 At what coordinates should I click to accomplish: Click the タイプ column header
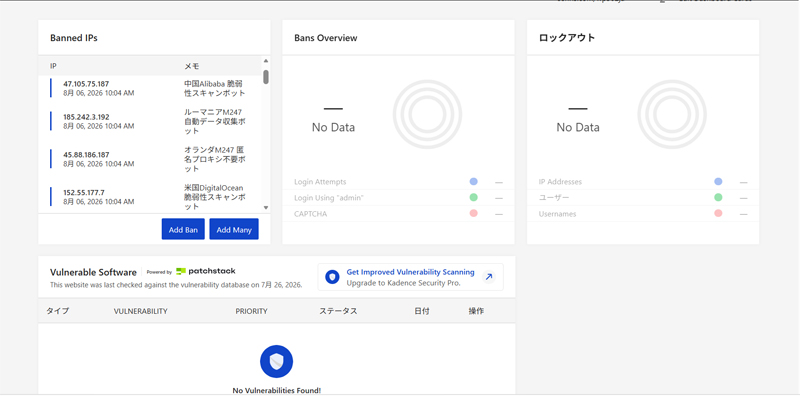pos(58,311)
